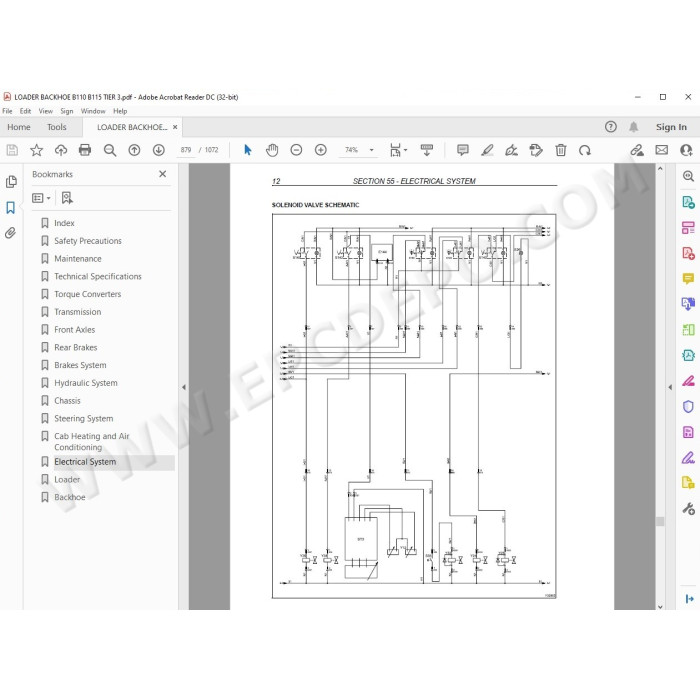Screen dimensions: 700x700
Task: Add a sticky note comment
Action: [x=462, y=150]
